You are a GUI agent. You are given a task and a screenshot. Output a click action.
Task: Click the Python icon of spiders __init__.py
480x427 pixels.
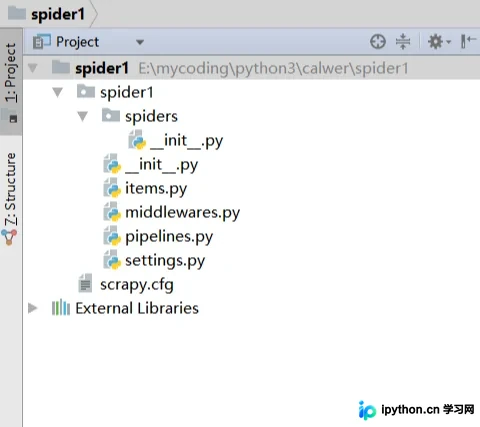tap(137, 141)
